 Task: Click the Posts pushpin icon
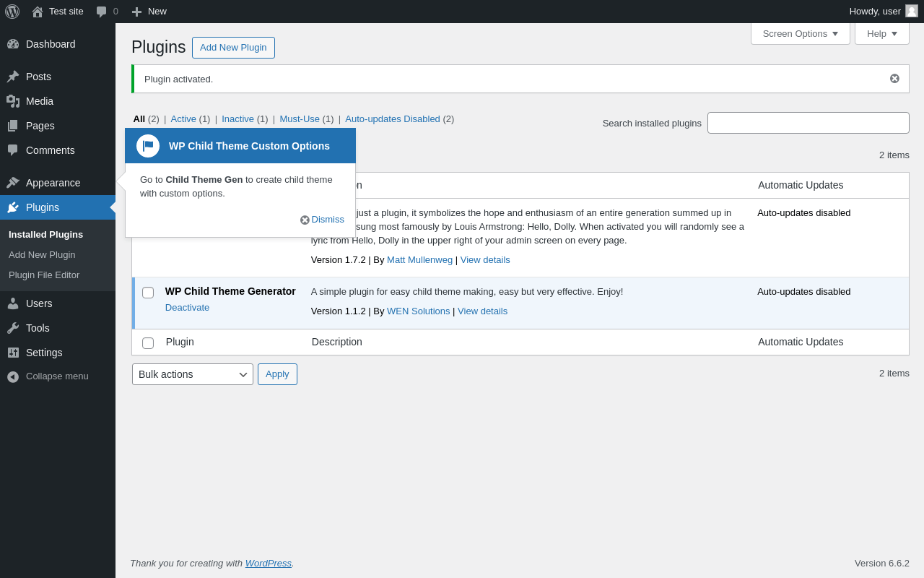click(x=13, y=77)
